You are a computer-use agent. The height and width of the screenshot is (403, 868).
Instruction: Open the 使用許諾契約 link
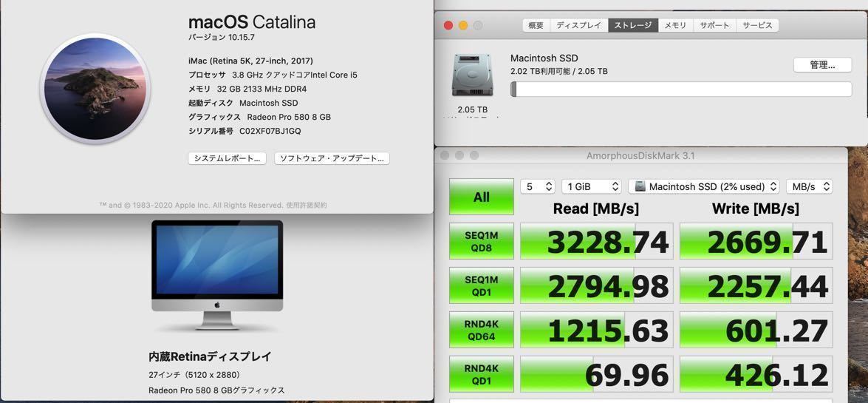click(306, 205)
